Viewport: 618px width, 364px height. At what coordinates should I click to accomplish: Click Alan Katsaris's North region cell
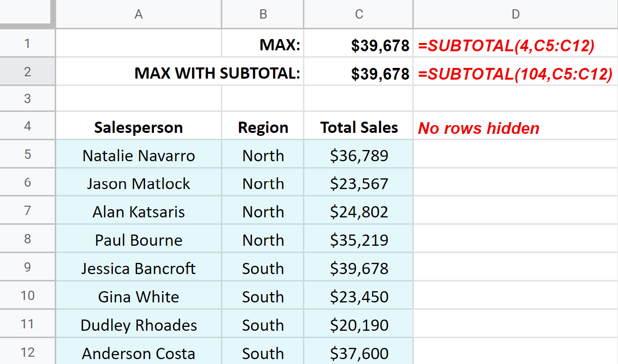pyautogui.click(x=263, y=211)
